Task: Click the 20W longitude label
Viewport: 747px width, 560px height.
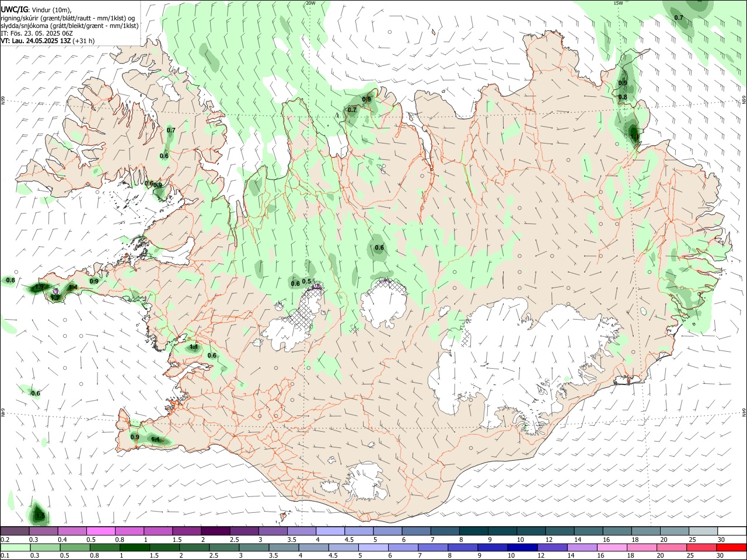Action: [x=310, y=3]
